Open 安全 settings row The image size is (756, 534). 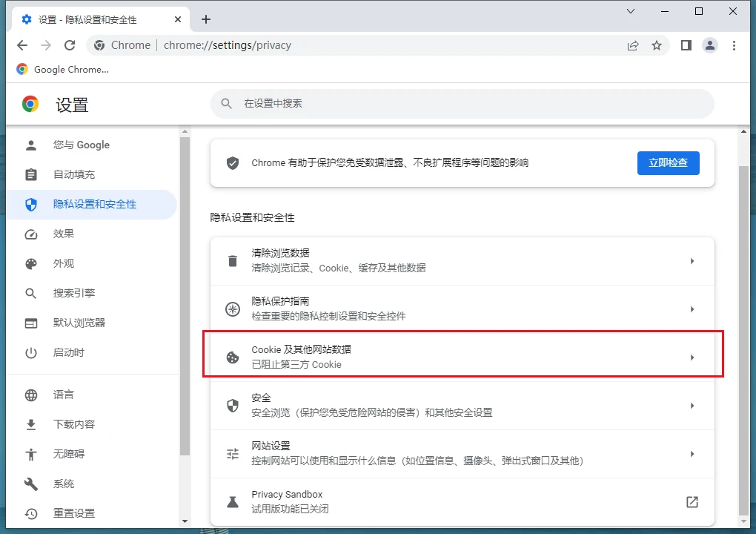(462, 406)
